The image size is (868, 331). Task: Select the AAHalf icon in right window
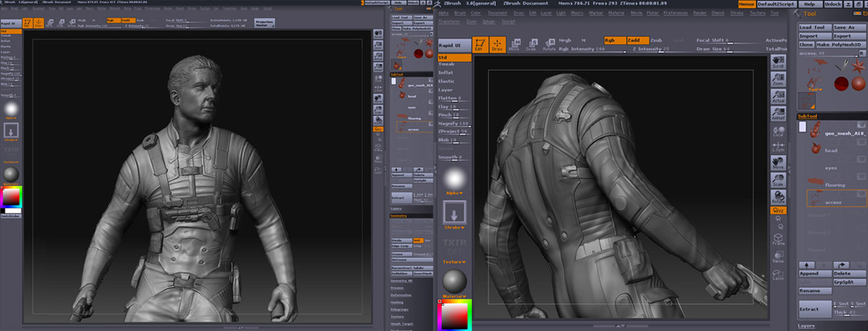pyautogui.click(x=779, y=113)
